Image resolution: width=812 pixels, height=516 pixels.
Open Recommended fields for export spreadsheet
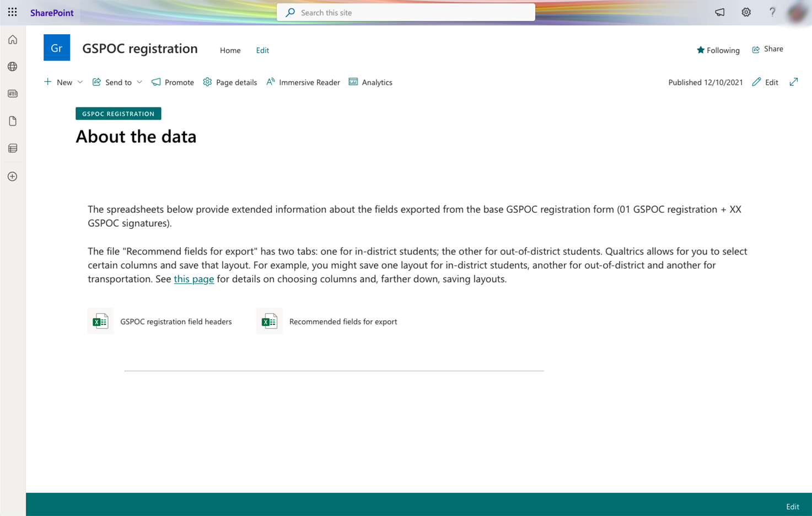click(342, 321)
